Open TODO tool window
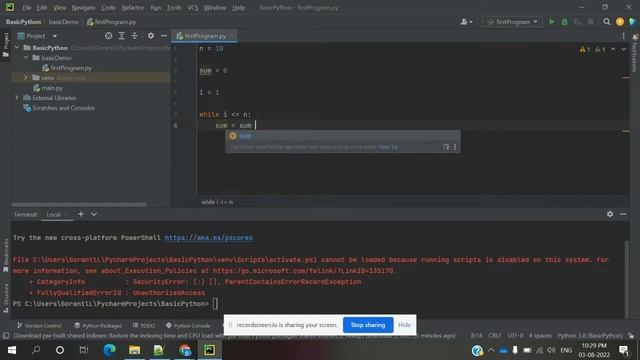Screen dimensions: 640x360 [144, 325]
